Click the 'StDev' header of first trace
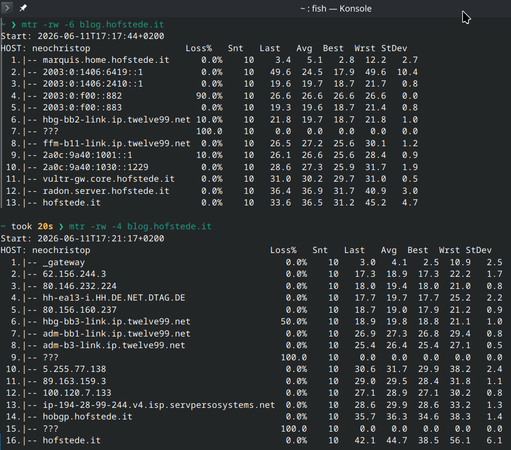Screen dimensions: 511x450 [x=394, y=48]
